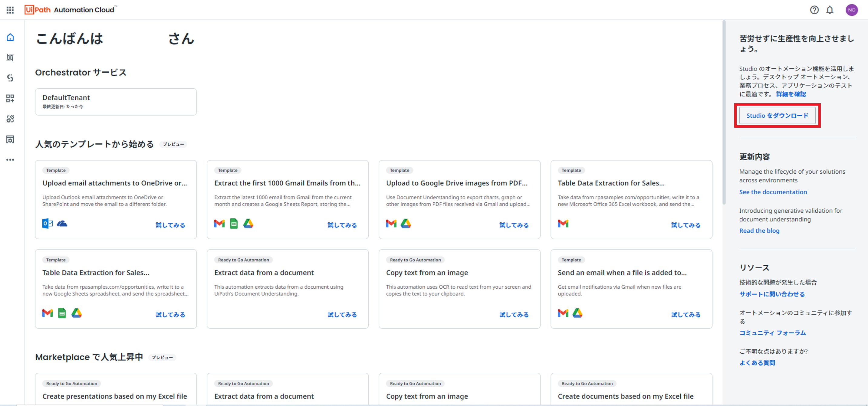Open the app launcher grid icon

10,10
